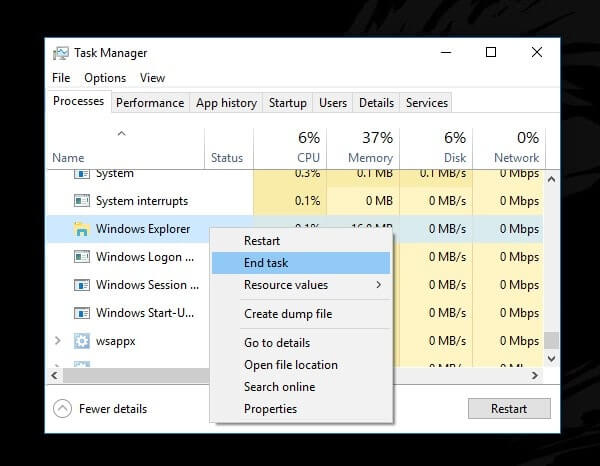Image resolution: width=600 pixels, height=466 pixels.
Task: Click the Windows Start-U... process icon
Action: click(x=82, y=313)
